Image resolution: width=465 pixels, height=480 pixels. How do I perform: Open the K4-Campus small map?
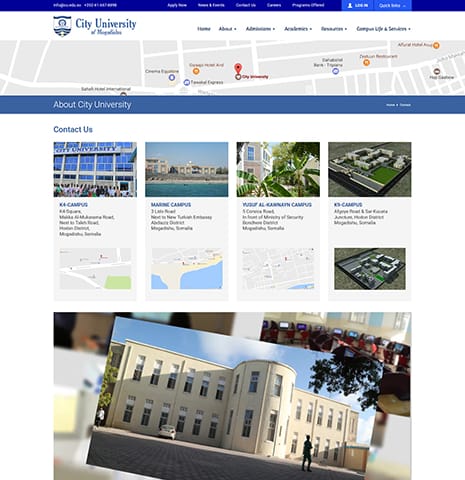click(95, 269)
